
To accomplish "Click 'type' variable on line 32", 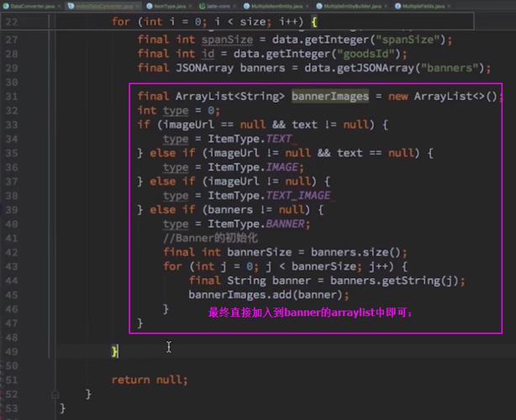I will (176, 111).
